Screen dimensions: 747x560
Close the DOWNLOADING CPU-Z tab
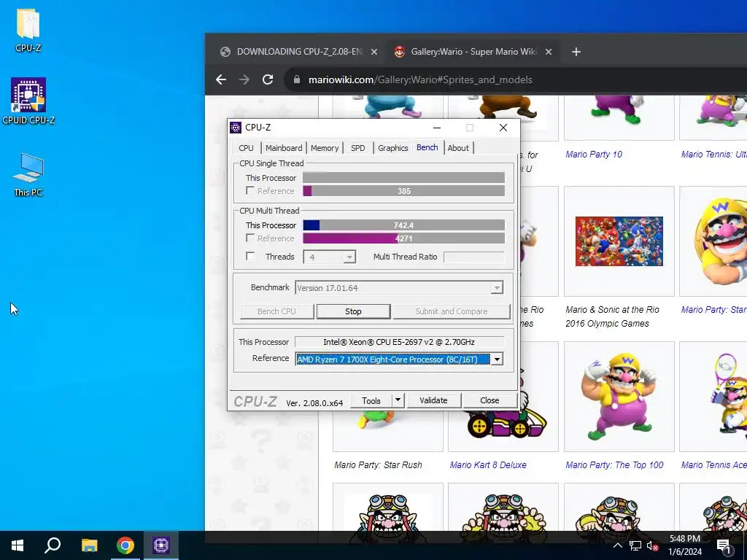click(x=374, y=52)
